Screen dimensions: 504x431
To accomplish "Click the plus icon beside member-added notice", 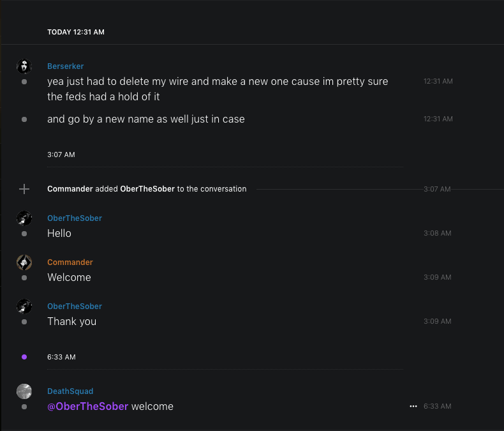I will pos(24,189).
